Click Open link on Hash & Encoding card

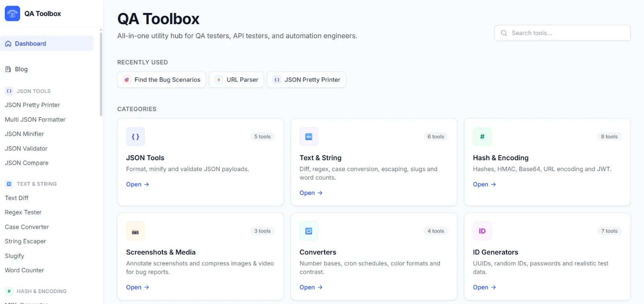point(485,184)
